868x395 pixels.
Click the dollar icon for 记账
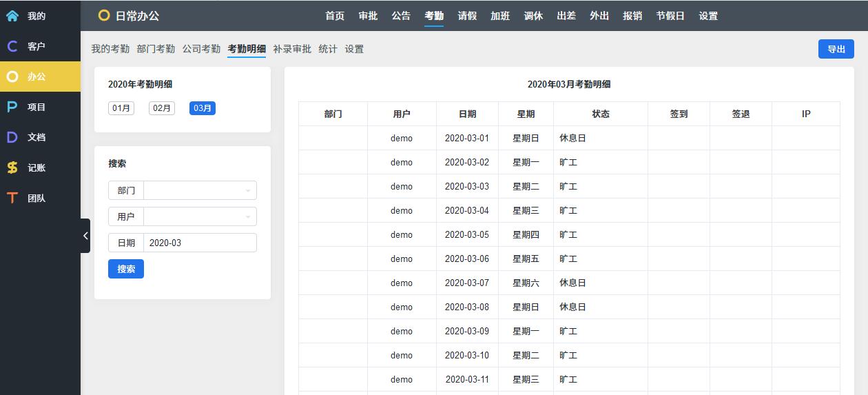pyautogui.click(x=12, y=168)
